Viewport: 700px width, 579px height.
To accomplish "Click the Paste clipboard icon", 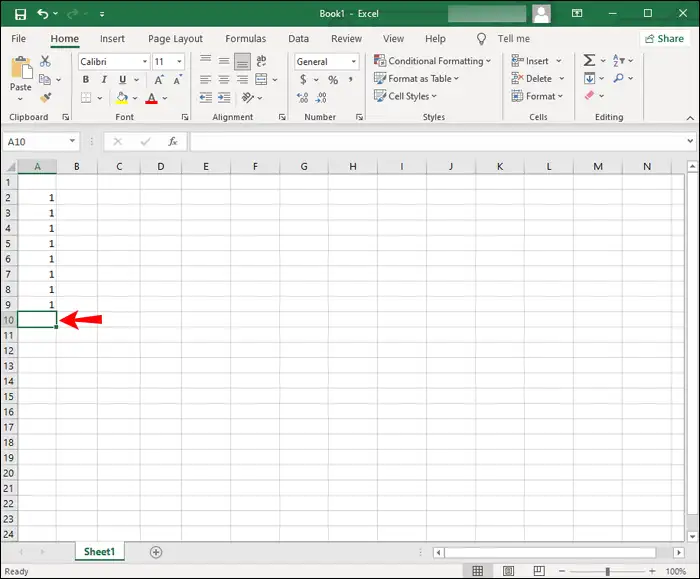I will pos(21,68).
